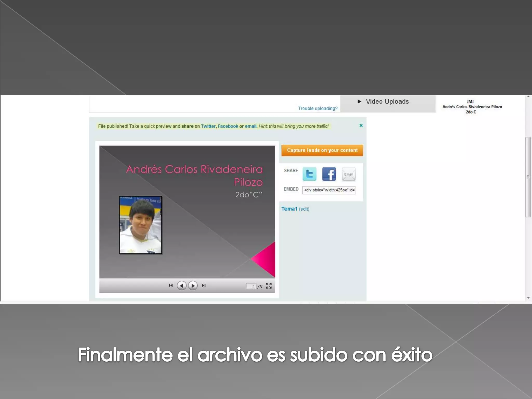Share the presentation on Twitter icon
Screen dimensions: 532x399
[309, 174]
